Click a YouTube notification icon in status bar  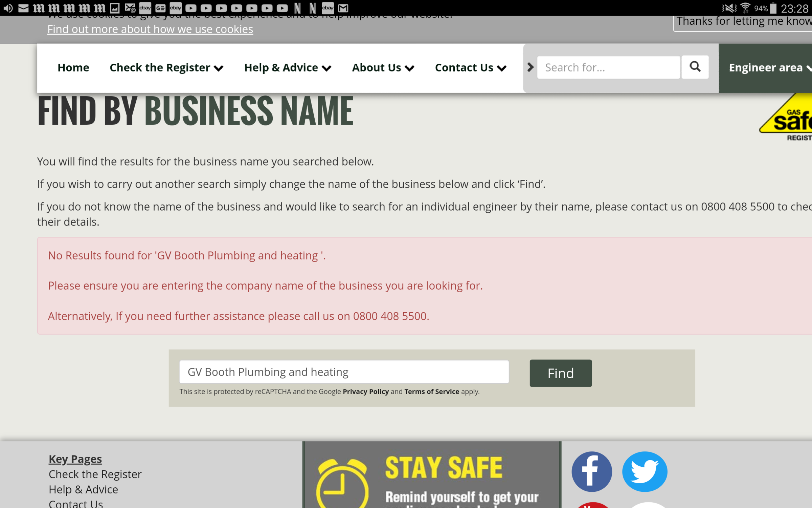pos(190,8)
